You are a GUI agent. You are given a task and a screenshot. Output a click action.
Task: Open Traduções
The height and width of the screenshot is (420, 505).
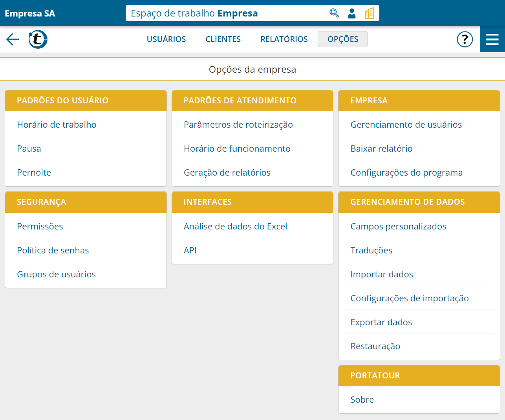point(419,250)
